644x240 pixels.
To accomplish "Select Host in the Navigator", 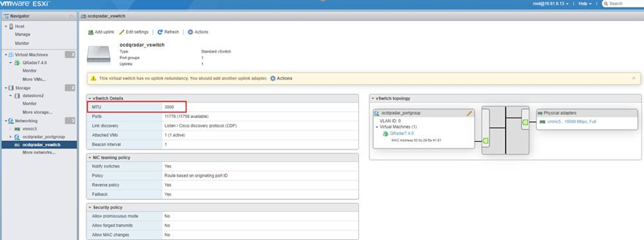I will [19, 26].
